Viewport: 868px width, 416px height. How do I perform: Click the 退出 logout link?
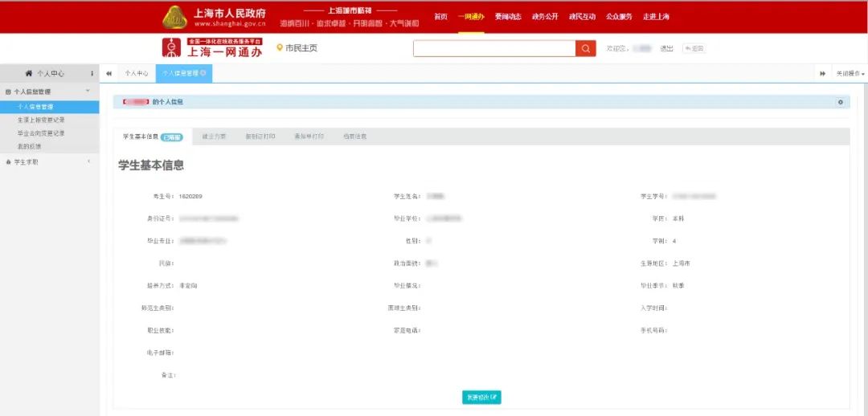[666, 49]
